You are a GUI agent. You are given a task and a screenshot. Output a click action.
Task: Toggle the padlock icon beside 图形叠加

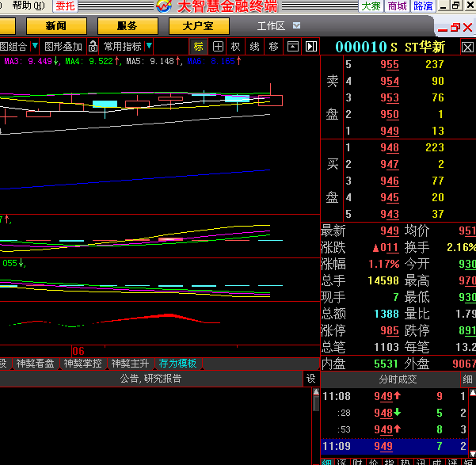(x=93, y=47)
